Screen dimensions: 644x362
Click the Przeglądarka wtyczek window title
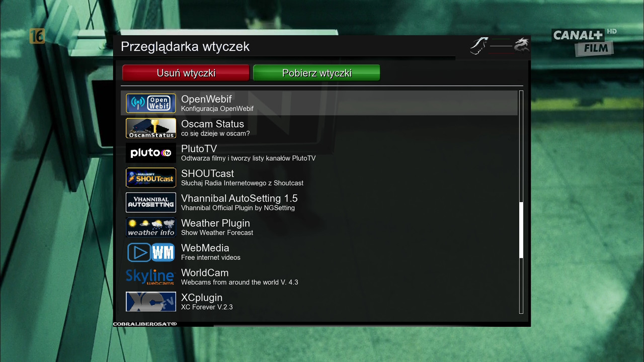[x=185, y=47]
